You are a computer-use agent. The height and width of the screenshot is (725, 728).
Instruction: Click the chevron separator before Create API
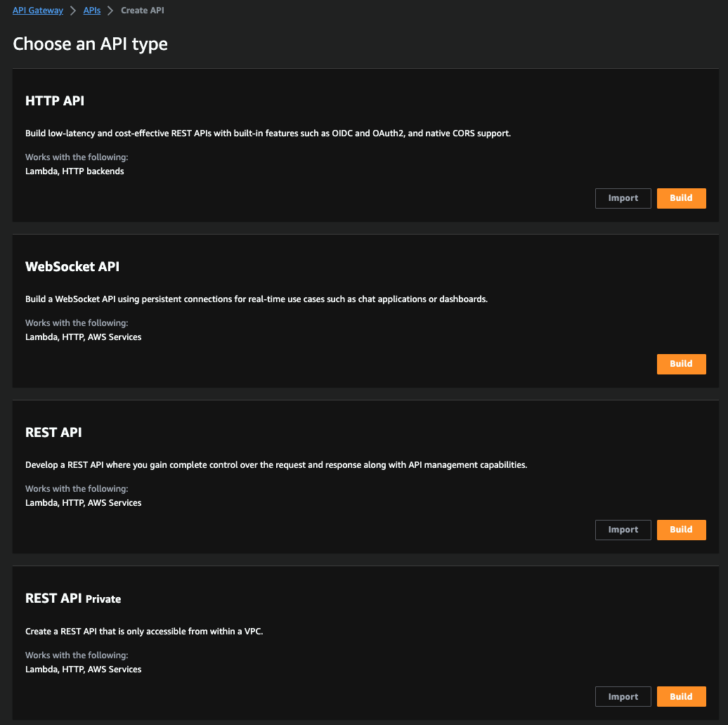click(110, 11)
